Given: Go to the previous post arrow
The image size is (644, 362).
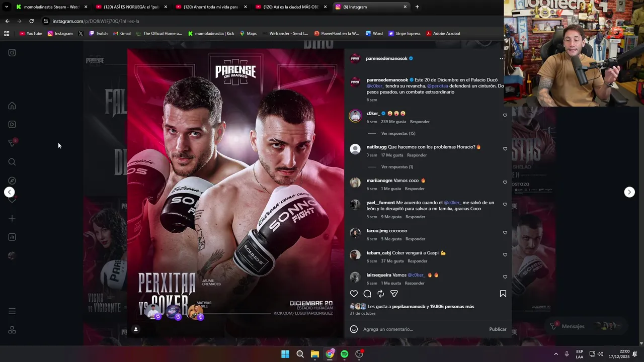Looking at the screenshot, I should 10,192.
